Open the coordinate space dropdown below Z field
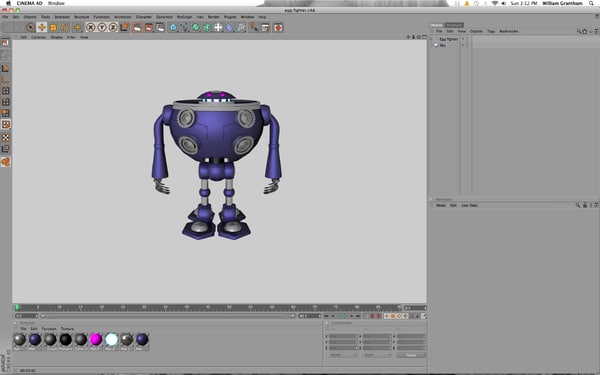Image resolution: width=600 pixels, height=375 pixels. click(343, 355)
